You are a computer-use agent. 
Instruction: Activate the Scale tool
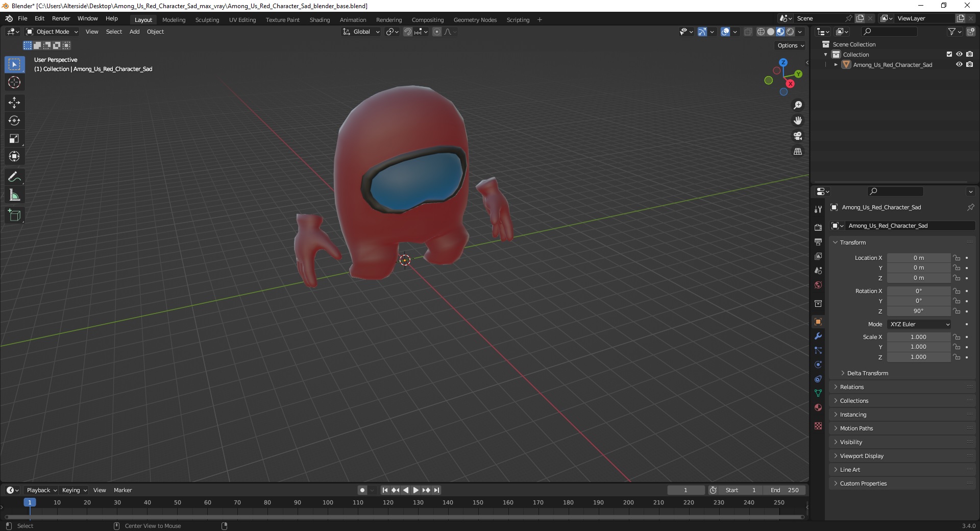14,138
